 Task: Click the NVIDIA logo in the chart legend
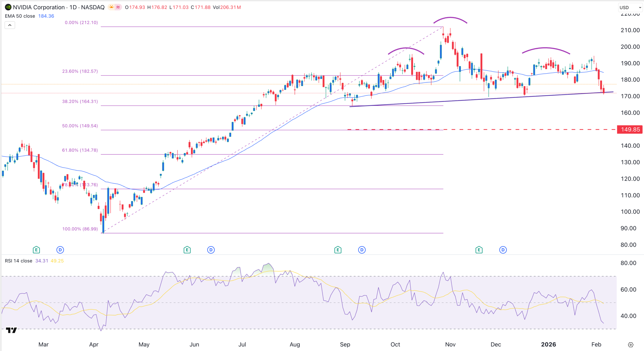coord(8,7)
